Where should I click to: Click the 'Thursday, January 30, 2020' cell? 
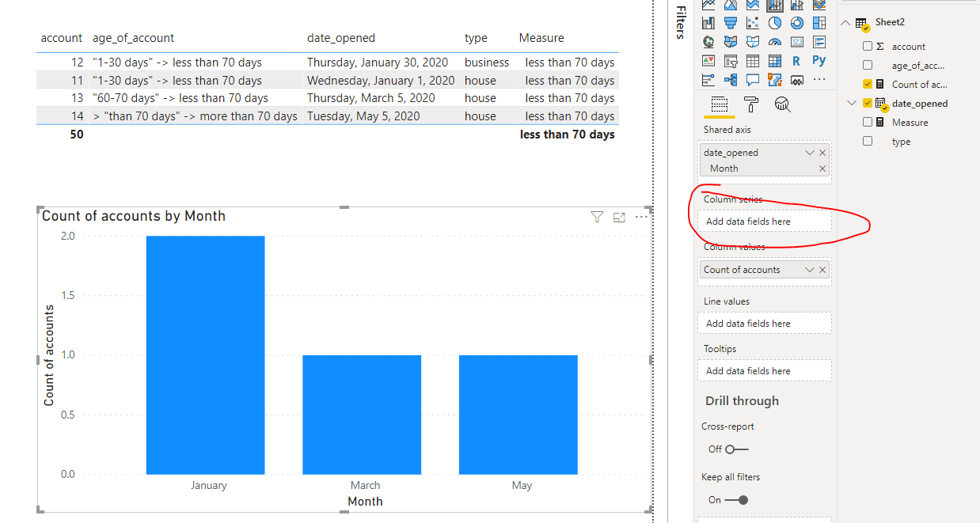click(x=378, y=63)
